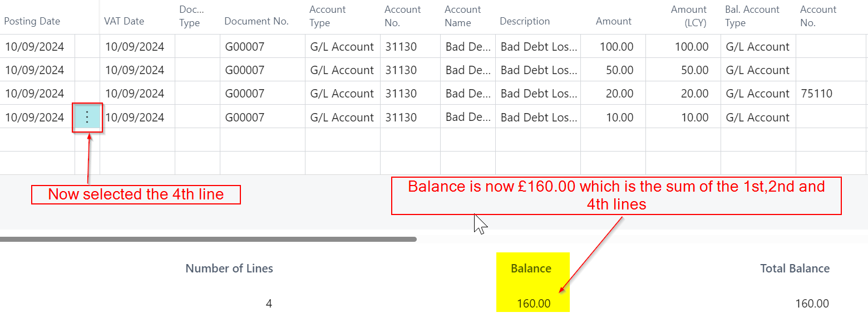Click the empty fifth row Document No. cell
868x317 pixels.
click(262, 140)
